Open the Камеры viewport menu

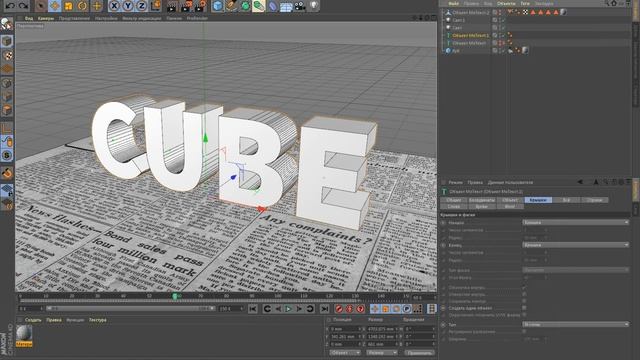click(x=46, y=18)
